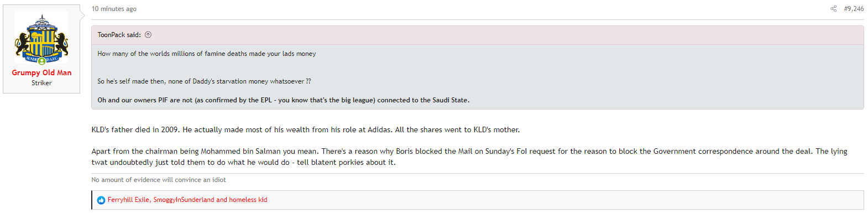868x213 pixels.
Task: Open homeless kid's profile from likes
Action: coord(247,200)
